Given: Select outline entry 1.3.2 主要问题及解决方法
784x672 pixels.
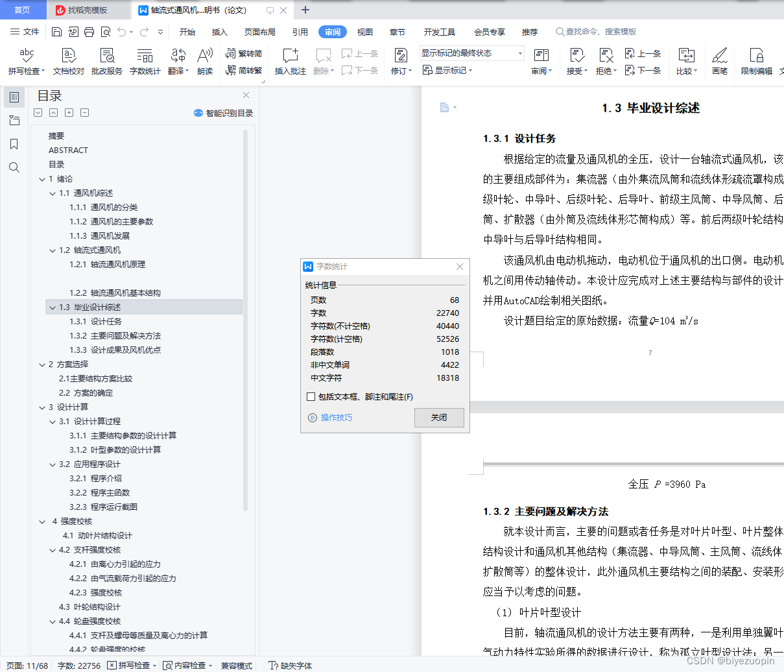Looking at the screenshot, I should [x=115, y=336].
